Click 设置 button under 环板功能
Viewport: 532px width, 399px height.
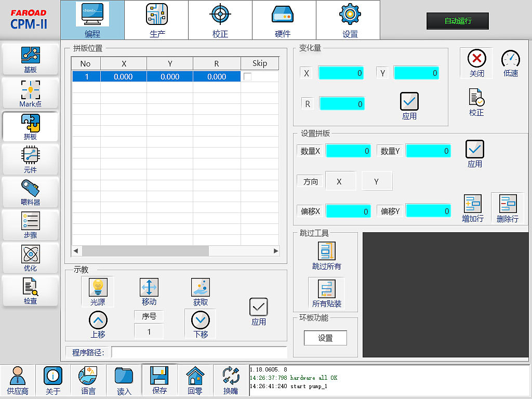[x=325, y=338]
